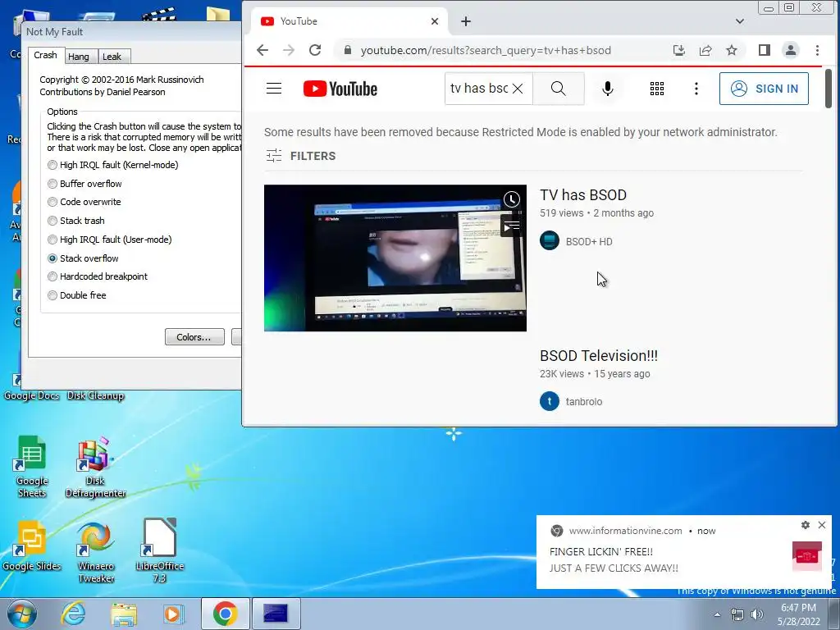This screenshot has height=630, width=840.
Task: Click the Chrome address bar URL
Action: [x=486, y=50]
